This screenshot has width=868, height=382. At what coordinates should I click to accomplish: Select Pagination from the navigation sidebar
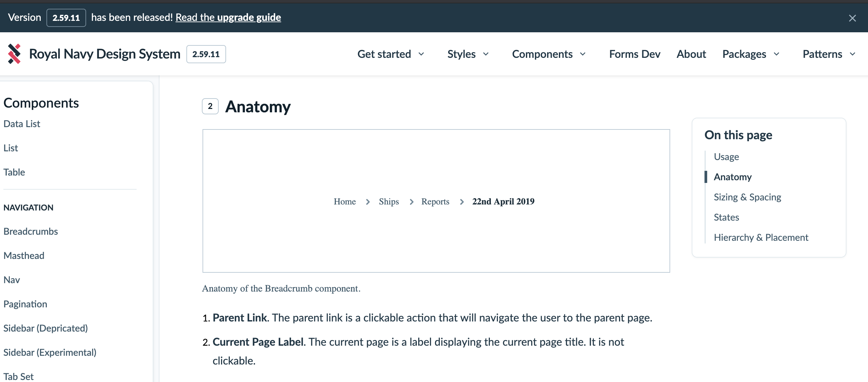click(x=25, y=304)
